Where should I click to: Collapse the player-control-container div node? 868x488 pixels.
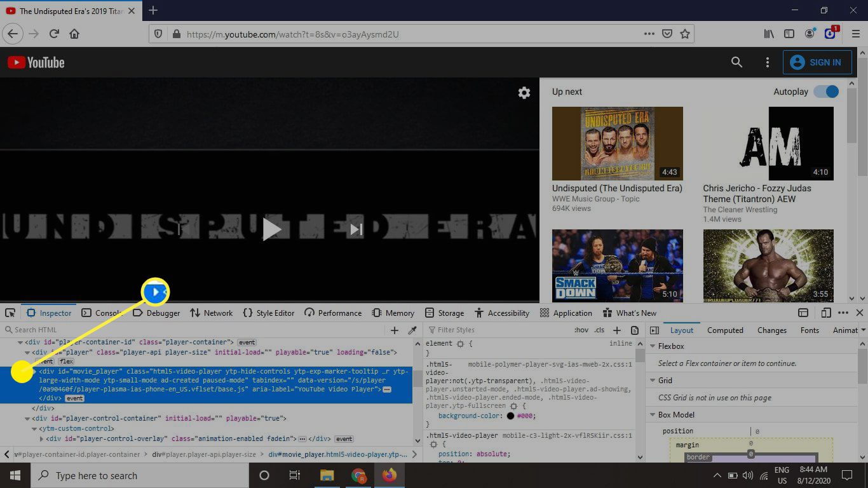click(x=27, y=419)
